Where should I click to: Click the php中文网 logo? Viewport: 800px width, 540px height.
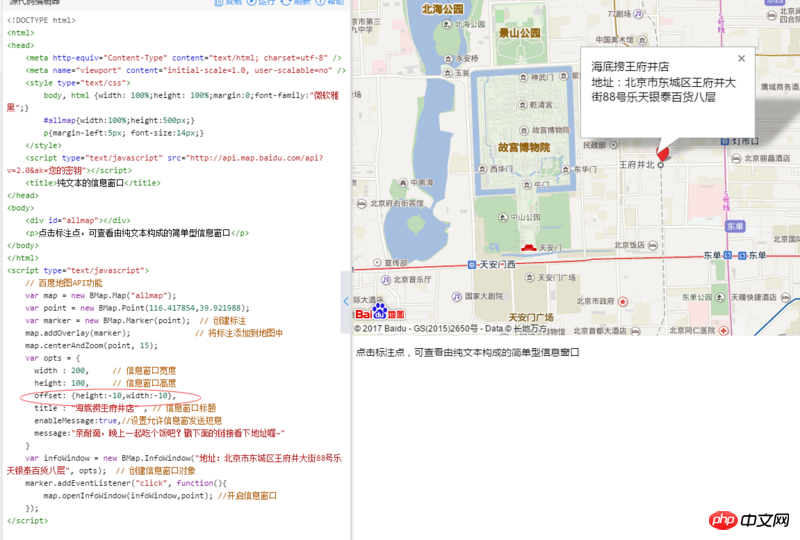coord(749,520)
